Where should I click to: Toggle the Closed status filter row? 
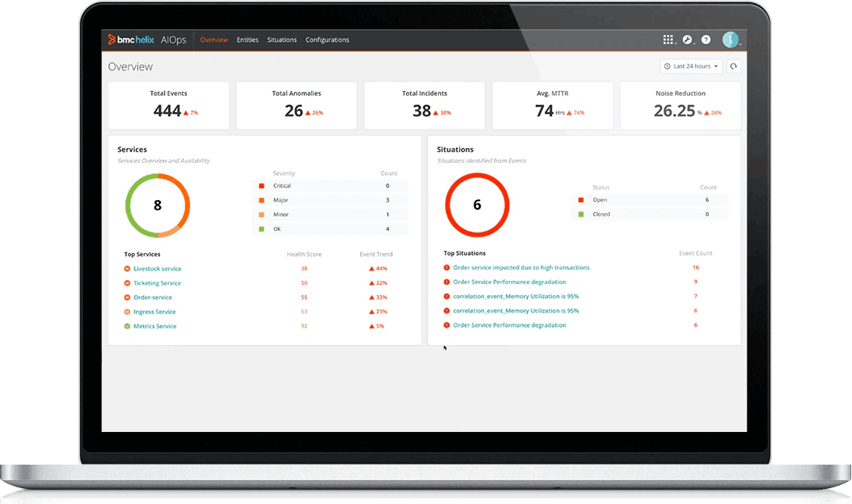tap(649, 214)
